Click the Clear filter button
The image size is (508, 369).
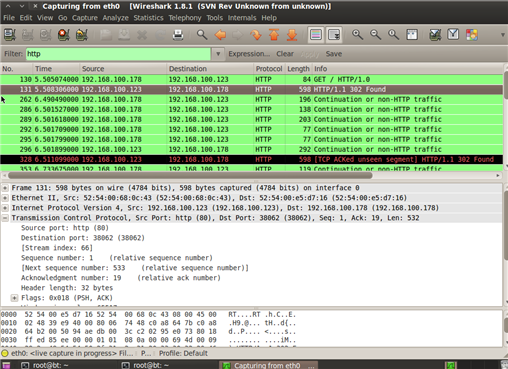[x=285, y=54]
